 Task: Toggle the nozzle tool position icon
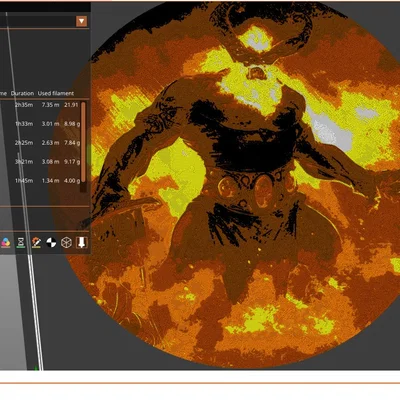click(81, 242)
